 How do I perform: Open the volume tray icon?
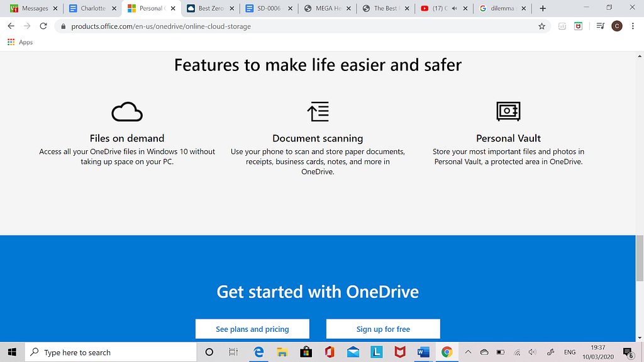(533, 352)
